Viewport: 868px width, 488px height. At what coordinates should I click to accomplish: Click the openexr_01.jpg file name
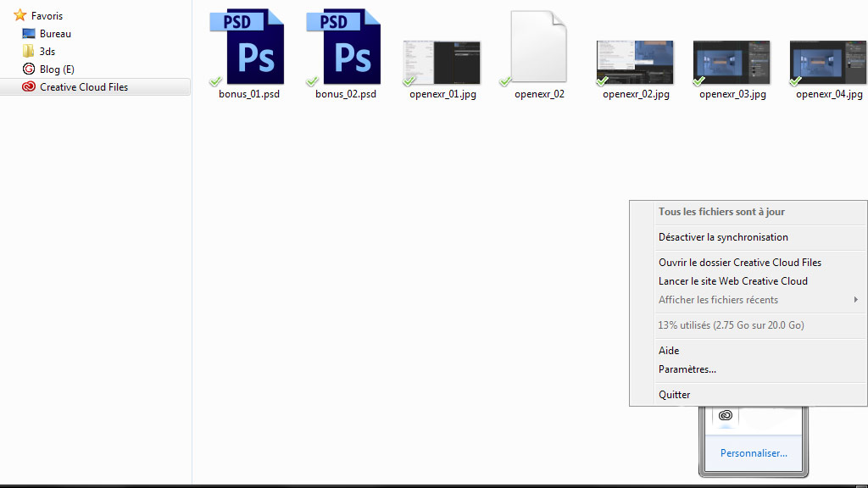click(x=442, y=94)
